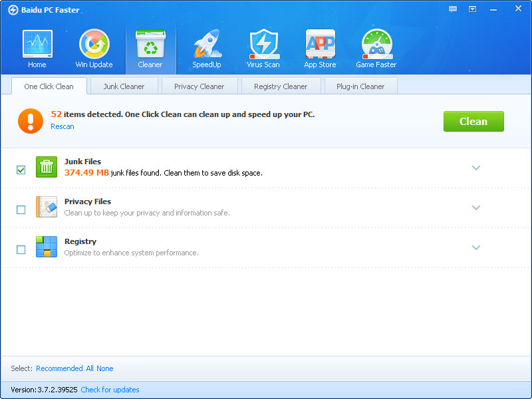
Task: Switch to the Privacy Cleaner tab
Action: (199, 86)
